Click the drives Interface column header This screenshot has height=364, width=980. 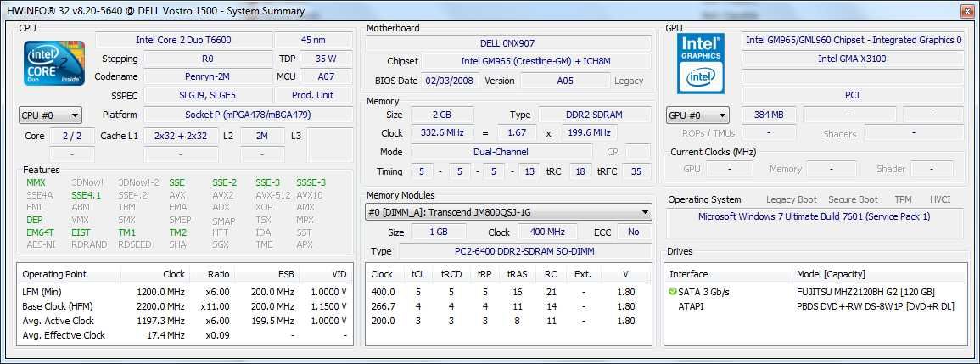point(730,274)
